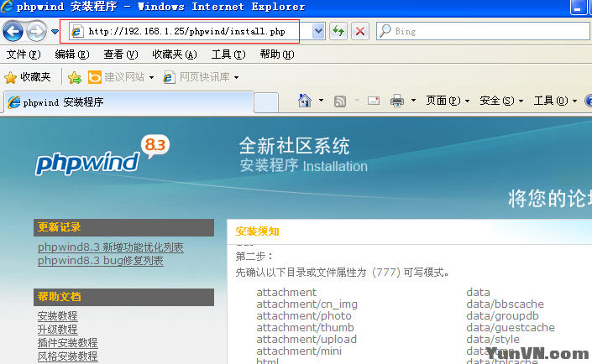Open the 工具(O) command bar menu
This screenshot has width=592, height=364.
tap(555, 101)
